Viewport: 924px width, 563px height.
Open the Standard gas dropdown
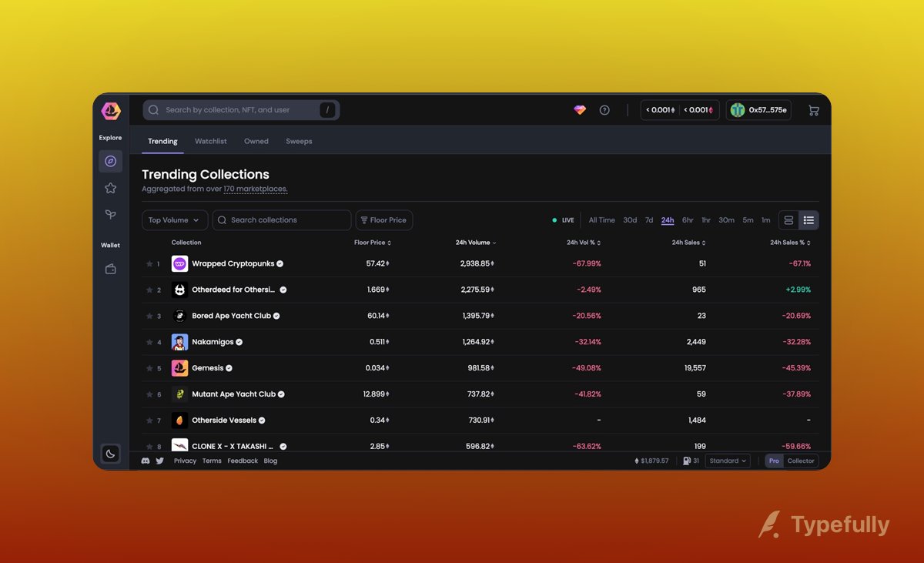728,461
